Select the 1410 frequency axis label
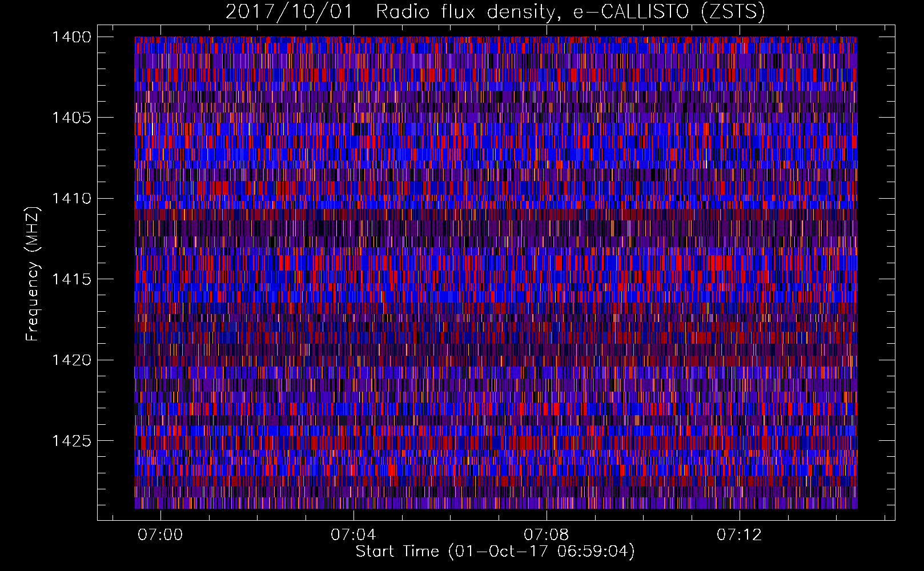 pyautogui.click(x=71, y=199)
